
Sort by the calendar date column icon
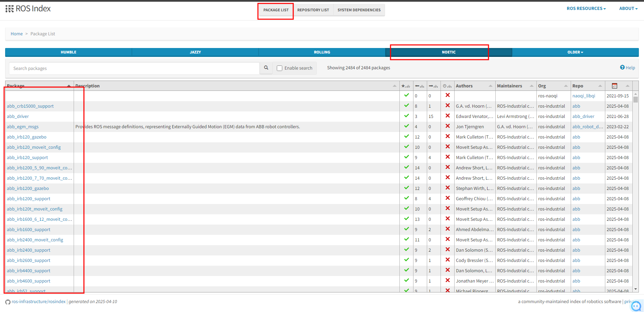[x=615, y=86]
